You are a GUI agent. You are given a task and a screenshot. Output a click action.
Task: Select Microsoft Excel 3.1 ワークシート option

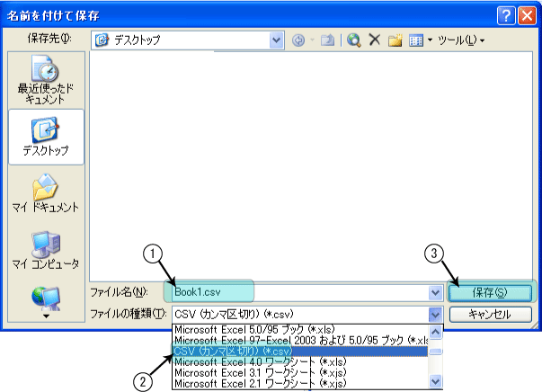(x=300, y=372)
